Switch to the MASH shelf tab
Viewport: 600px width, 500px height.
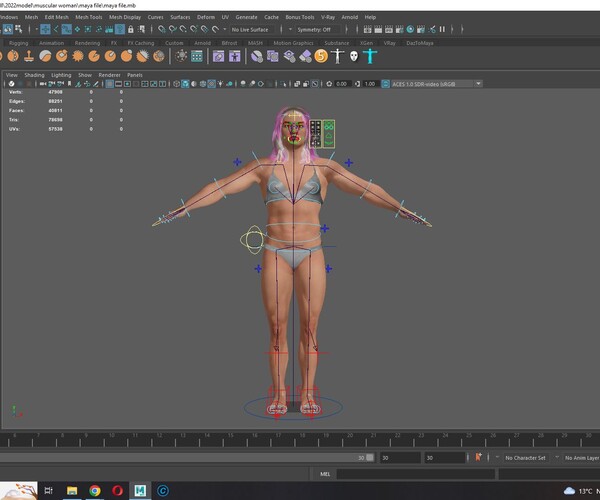pyautogui.click(x=255, y=43)
